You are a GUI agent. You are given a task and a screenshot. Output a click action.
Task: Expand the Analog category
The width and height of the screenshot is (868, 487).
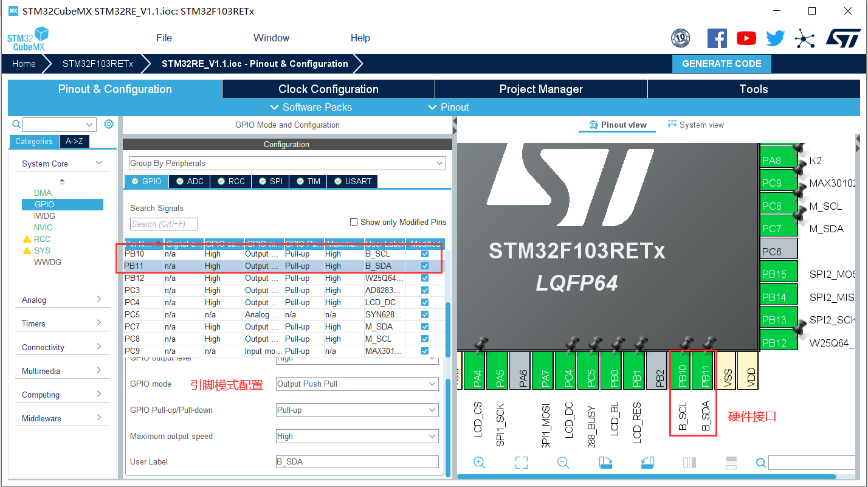point(63,300)
